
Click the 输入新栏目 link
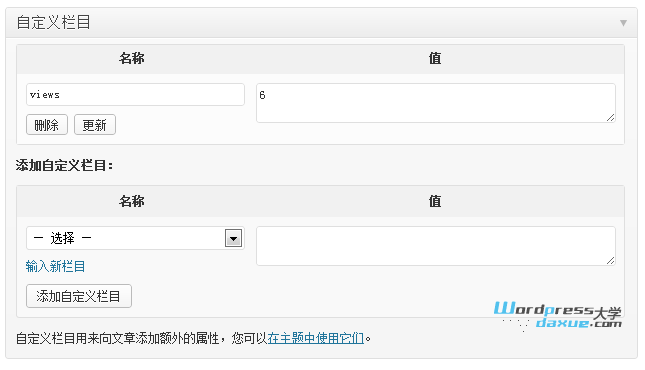(x=55, y=266)
